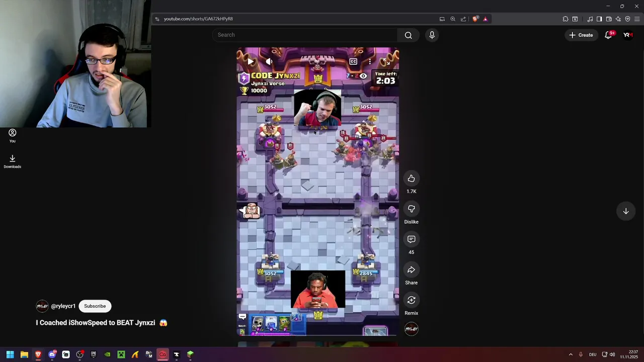Open Discord from the taskbar
Viewport: 644px width, 362px height.
tap(52, 354)
